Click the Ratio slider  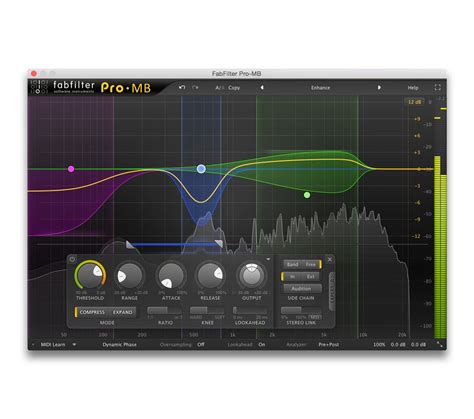point(165,310)
